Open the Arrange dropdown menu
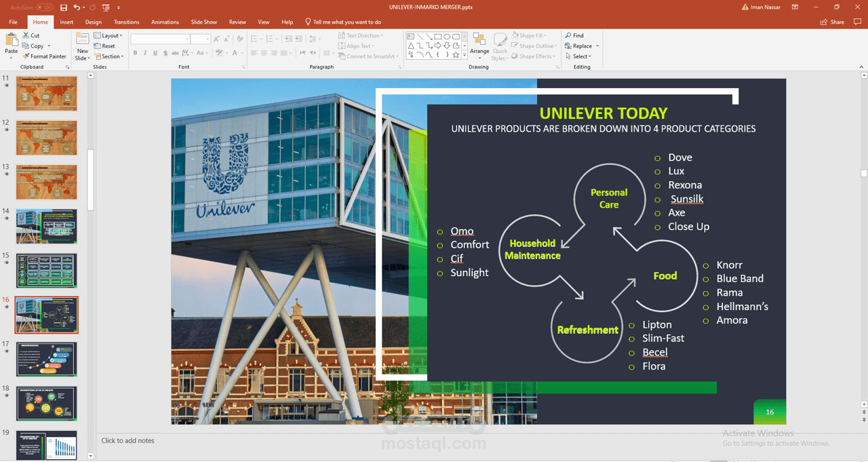Screen dimensions: 868x462 click(x=479, y=46)
